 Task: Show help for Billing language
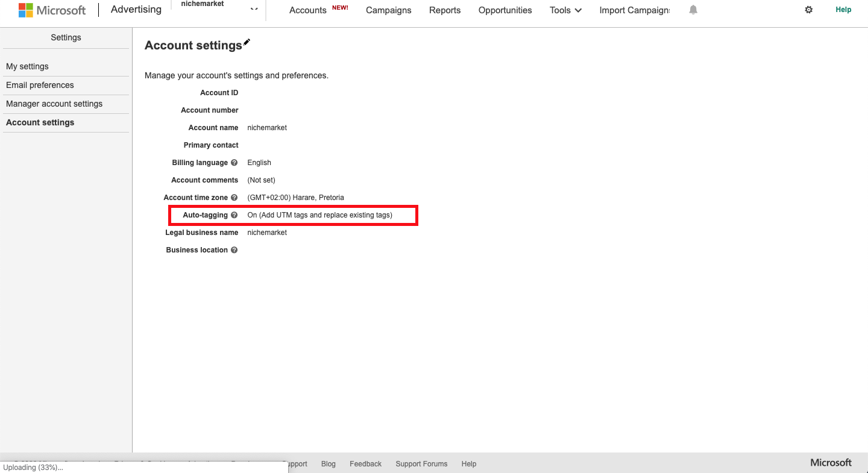click(x=234, y=163)
